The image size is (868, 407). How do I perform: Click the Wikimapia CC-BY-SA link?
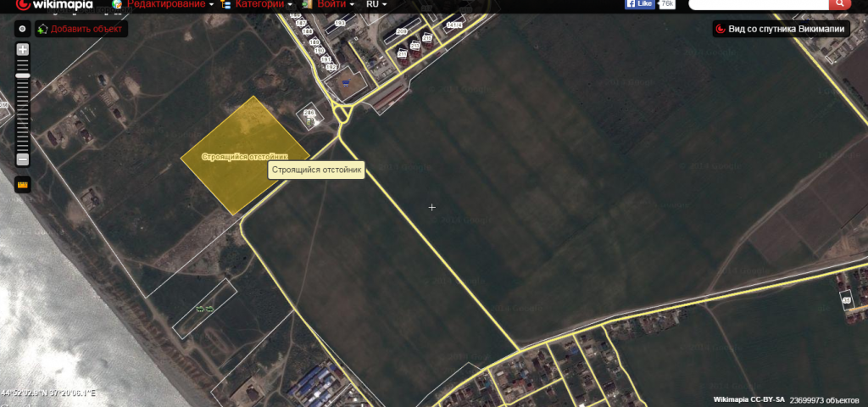(x=747, y=398)
